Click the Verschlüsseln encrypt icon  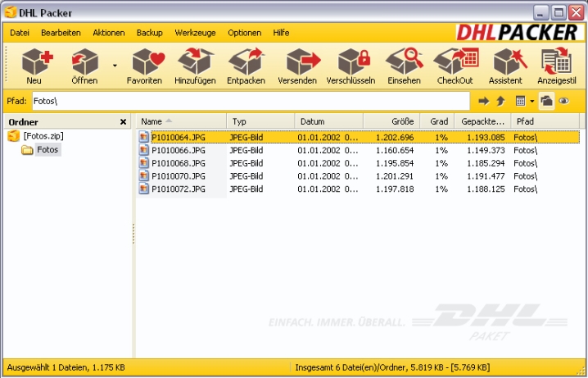[351, 66]
